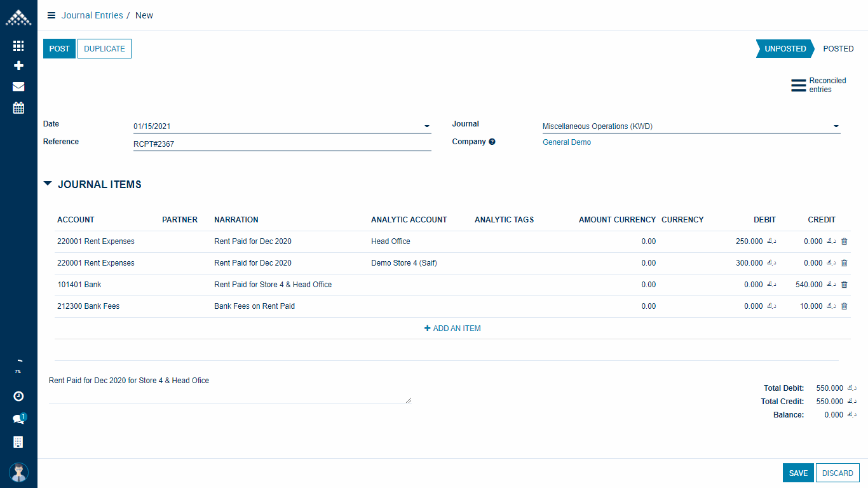Open the General Demo company link
Screen dimensions: 868x488
(566, 142)
